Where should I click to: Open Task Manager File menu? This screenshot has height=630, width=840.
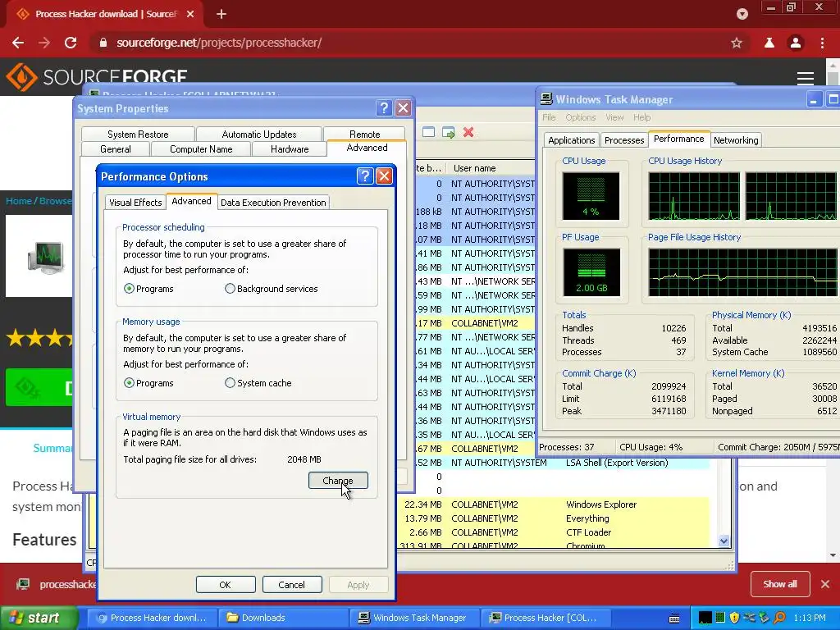point(549,117)
